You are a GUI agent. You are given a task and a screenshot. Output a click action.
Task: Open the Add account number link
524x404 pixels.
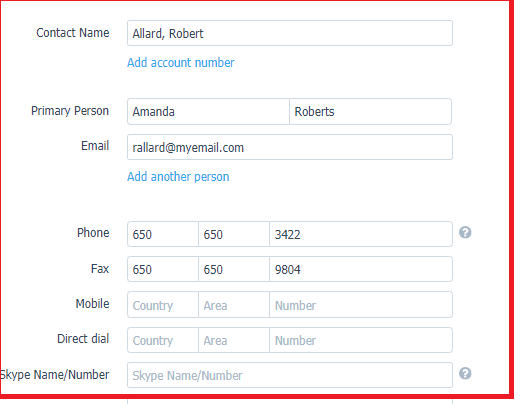[181, 63]
